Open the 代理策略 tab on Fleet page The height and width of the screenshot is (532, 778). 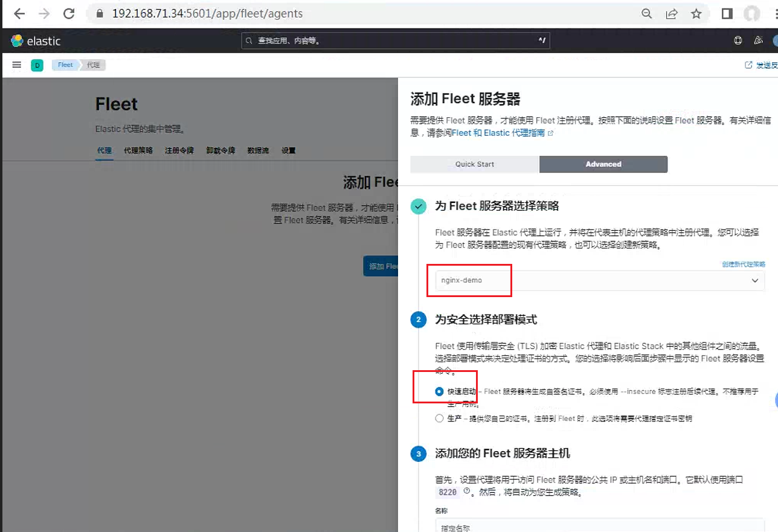(138, 150)
